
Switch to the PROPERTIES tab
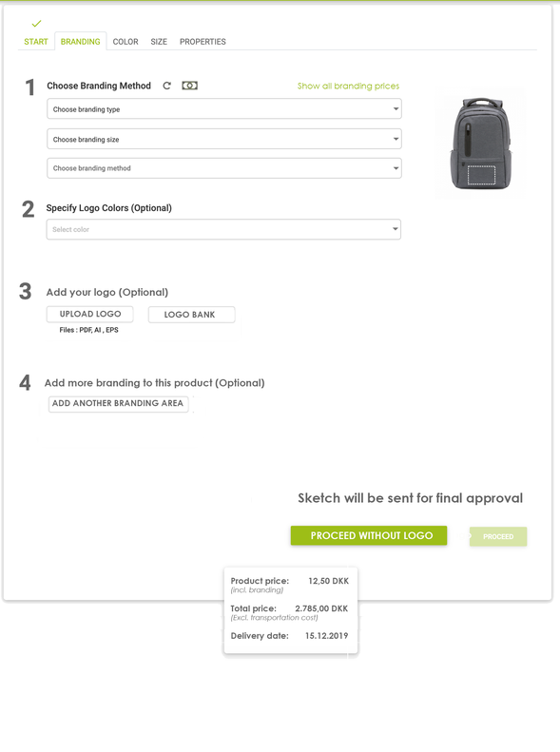(x=203, y=42)
